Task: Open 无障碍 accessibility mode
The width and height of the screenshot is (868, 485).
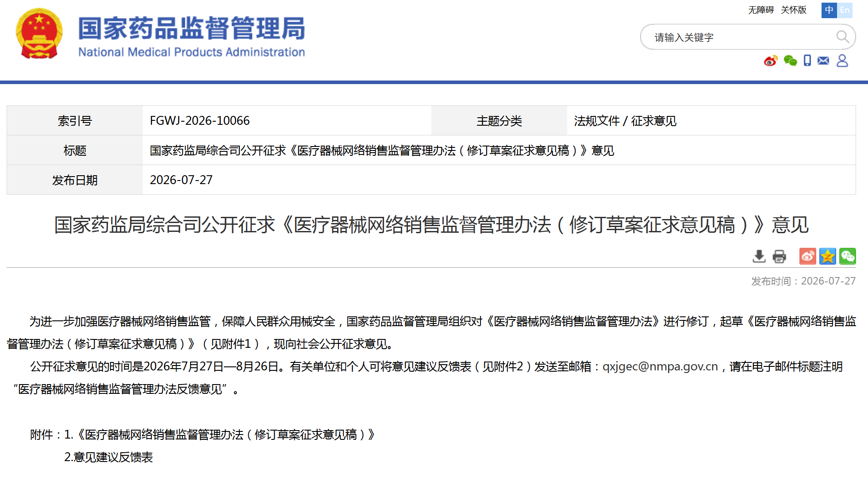Action: pos(761,10)
